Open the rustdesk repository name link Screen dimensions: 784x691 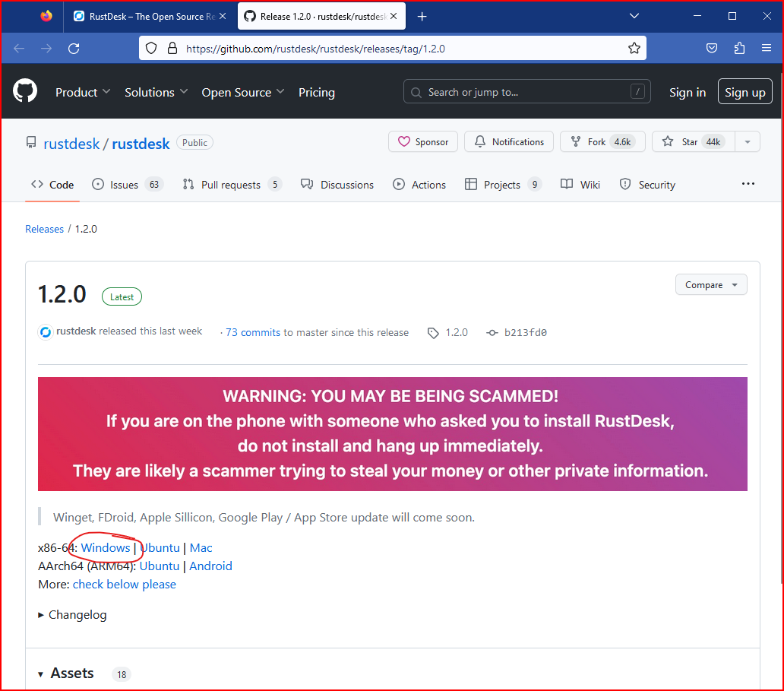[141, 144]
